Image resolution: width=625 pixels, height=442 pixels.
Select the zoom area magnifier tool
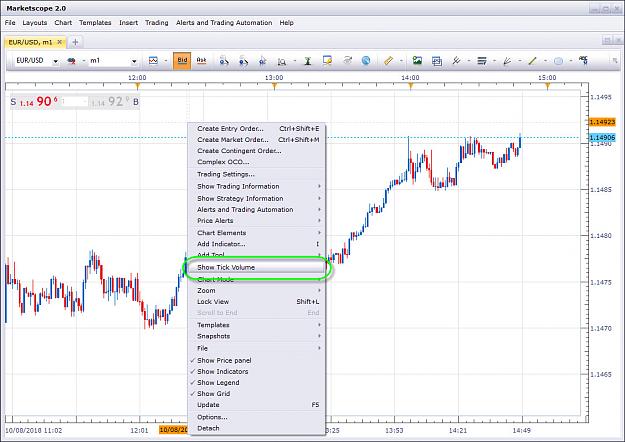(282, 61)
